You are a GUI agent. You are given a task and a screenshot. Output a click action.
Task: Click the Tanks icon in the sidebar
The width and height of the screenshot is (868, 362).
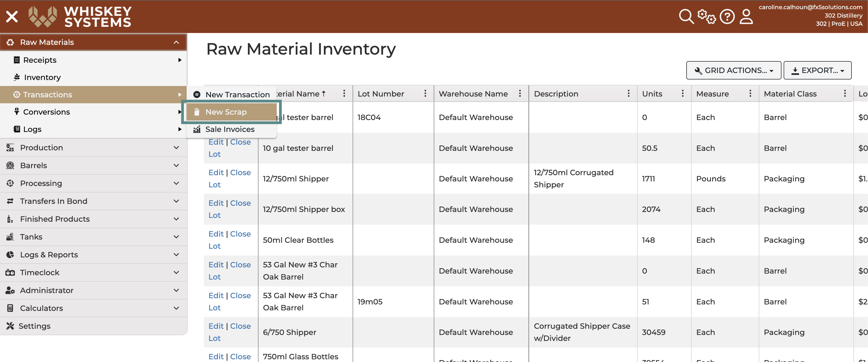(10, 237)
